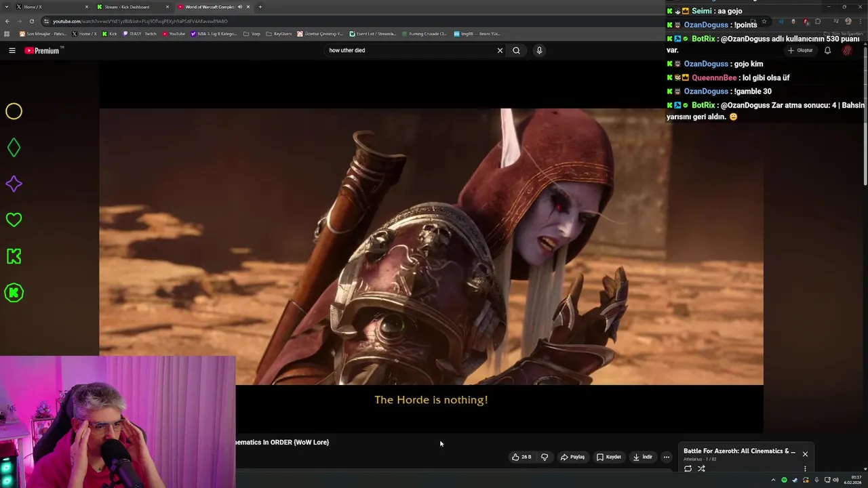This screenshot has width=868, height=488.
Task: Clear the search box with the X
Action: pyautogui.click(x=500, y=50)
